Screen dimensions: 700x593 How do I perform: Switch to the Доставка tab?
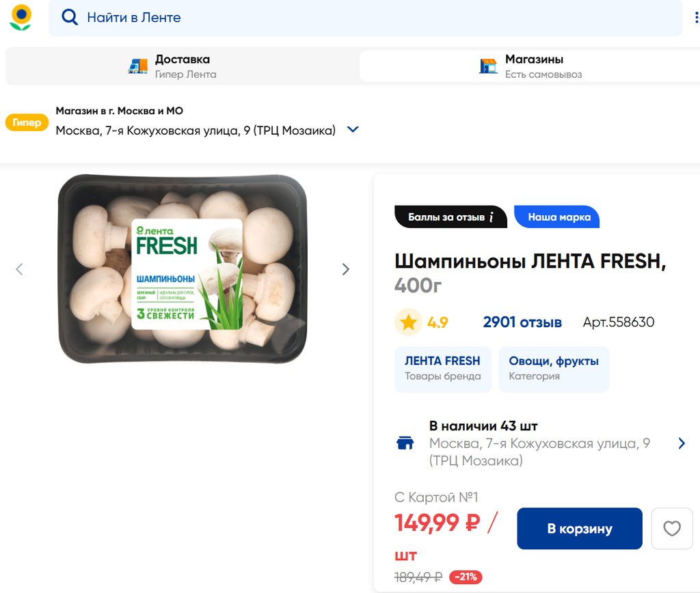tap(182, 66)
